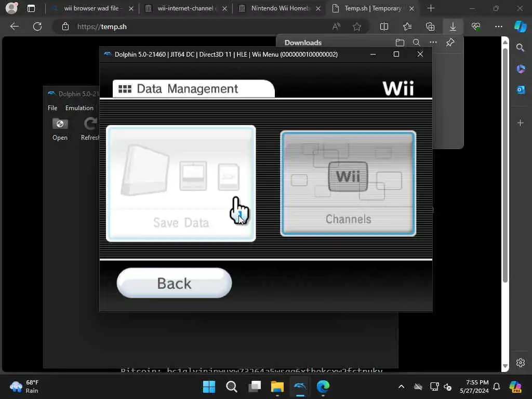Click scroll down arrow on the page
The width and height of the screenshot is (532, 399).
[505, 366]
